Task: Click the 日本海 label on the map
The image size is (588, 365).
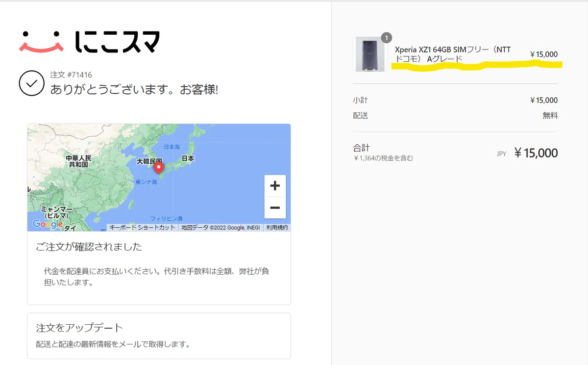Action: 172,147
